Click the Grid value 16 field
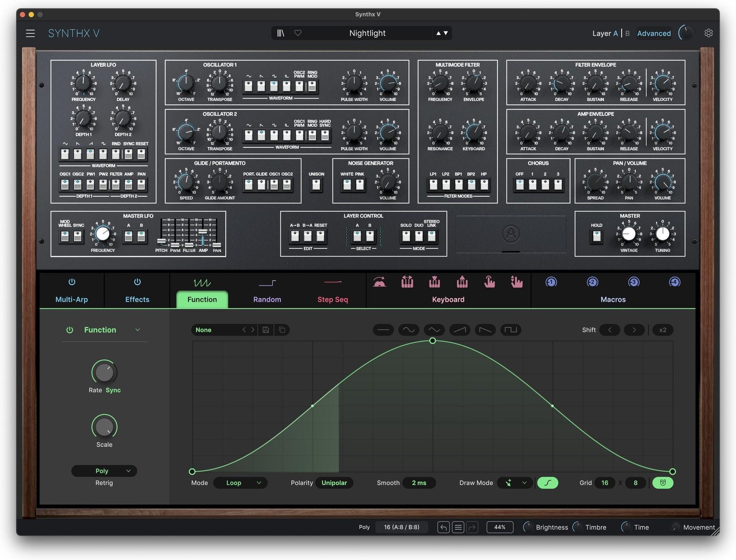This screenshot has height=560, width=736. pyautogui.click(x=604, y=483)
